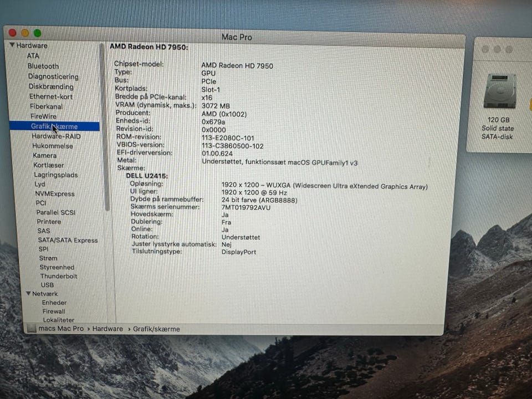Screen dimensions: 532x399
Task: Open Diskbrænding in the sidebar
Action: 51,86
